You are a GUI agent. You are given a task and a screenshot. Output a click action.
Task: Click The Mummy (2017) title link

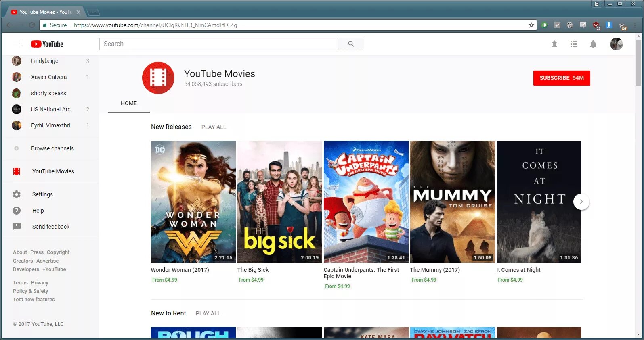point(435,270)
